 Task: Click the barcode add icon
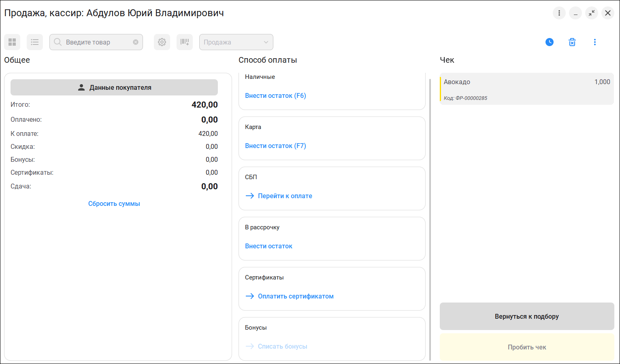[x=185, y=42]
